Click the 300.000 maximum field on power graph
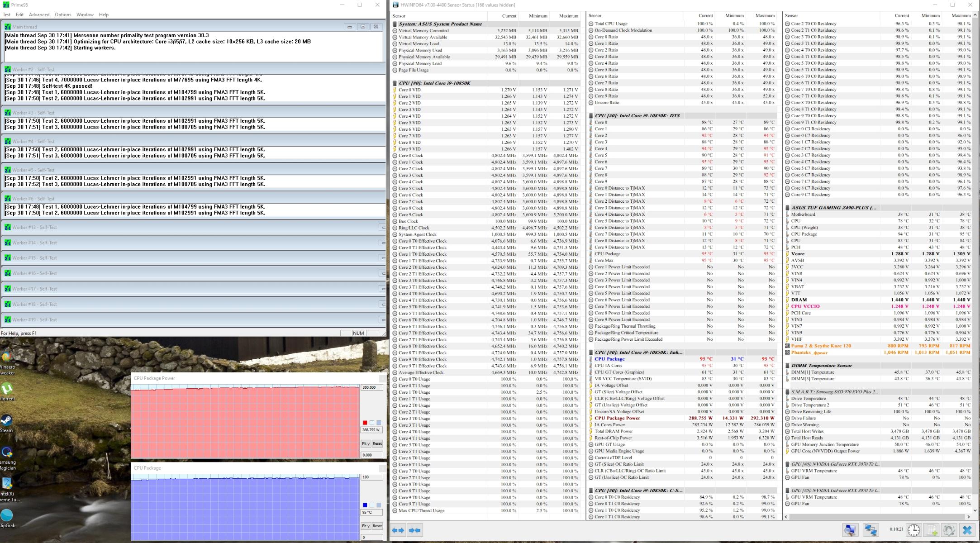The height and width of the screenshot is (543, 980). pyautogui.click(x=371, y=387)
